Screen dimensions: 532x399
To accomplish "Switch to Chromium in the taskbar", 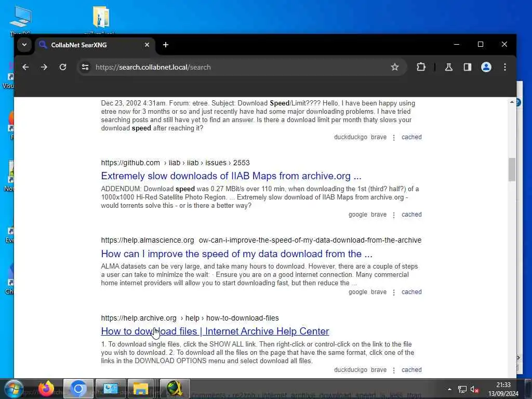I will point(78,389).
